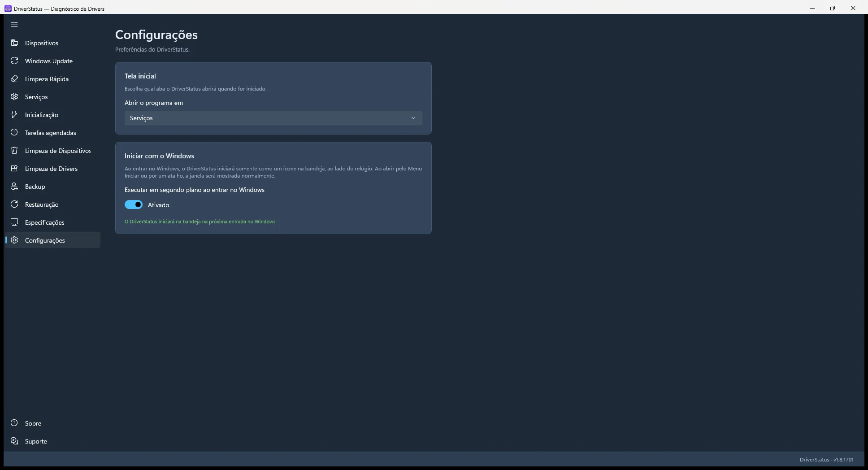Click the chevron arrow of Serviços combo box

pos(413,118)
